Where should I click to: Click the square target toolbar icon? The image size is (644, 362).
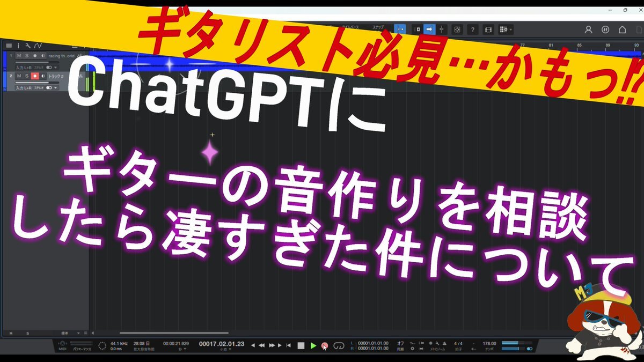coord(457,29)
